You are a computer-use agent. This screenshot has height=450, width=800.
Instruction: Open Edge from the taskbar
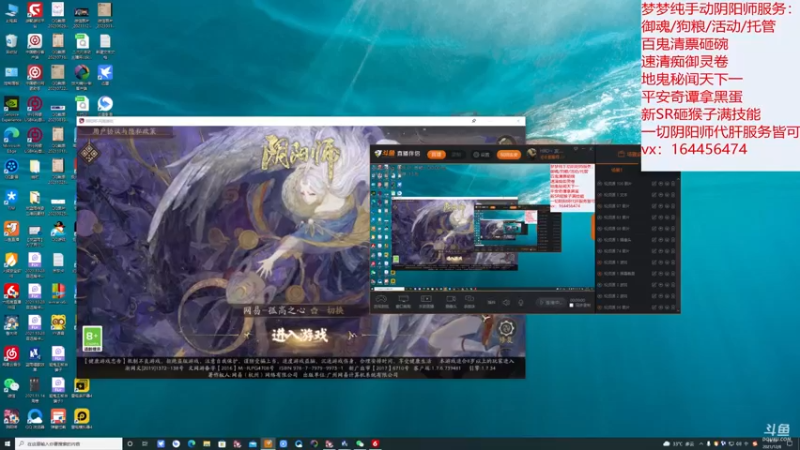191,444
